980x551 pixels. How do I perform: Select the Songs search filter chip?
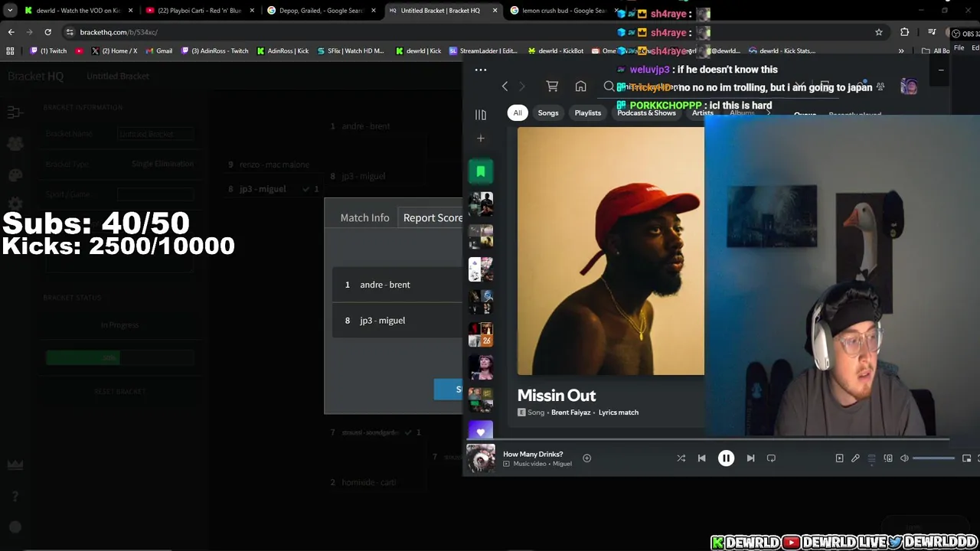coord(548,113)
